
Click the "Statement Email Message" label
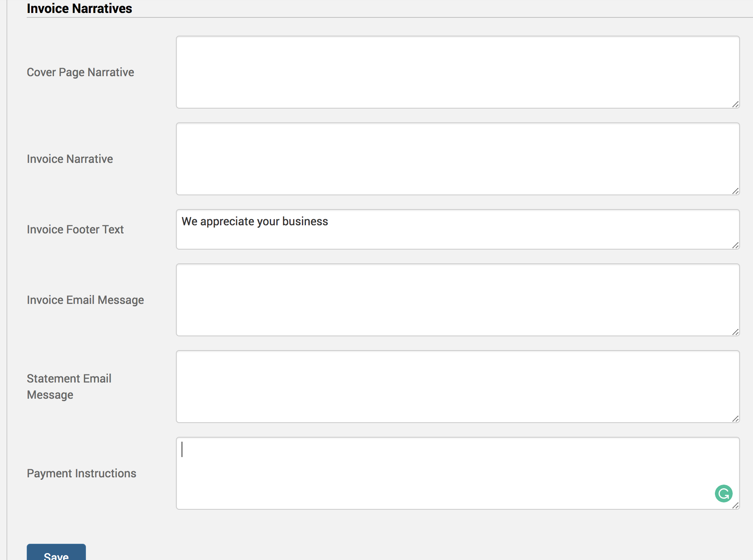coord(69,387)
